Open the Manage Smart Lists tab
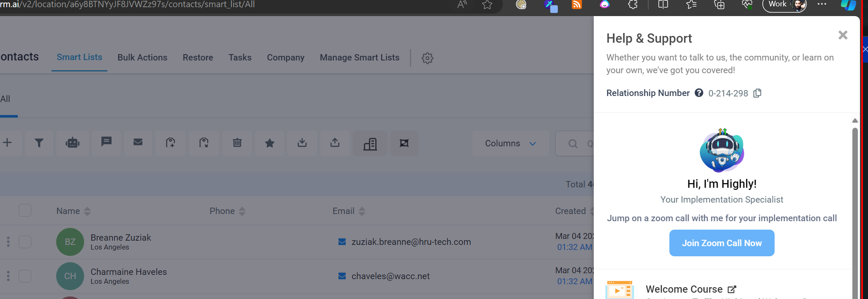This screenshot has height=299, width=868. coord(360,58)
